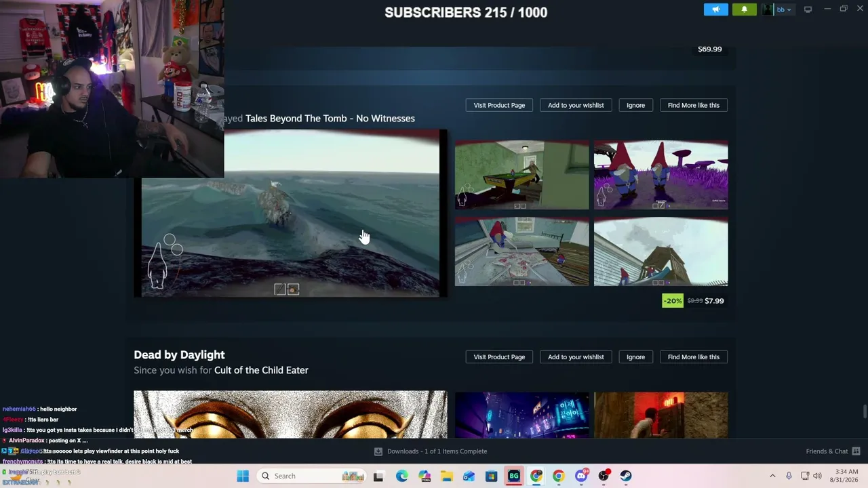The image size is (868, 488).
Task: Click the Friends & Chat plus icon
Action: 856,451
